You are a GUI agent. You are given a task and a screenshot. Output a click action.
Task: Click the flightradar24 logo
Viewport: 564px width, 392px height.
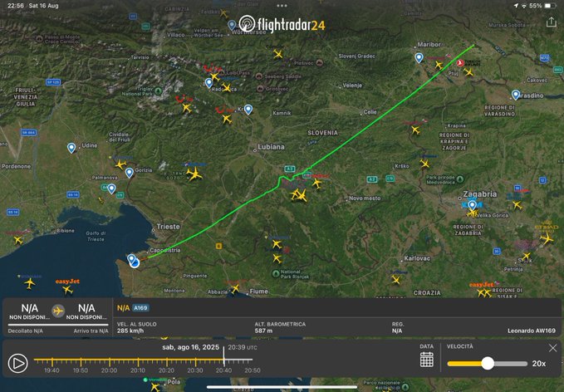pyautogui.click(x=282, y=24)
